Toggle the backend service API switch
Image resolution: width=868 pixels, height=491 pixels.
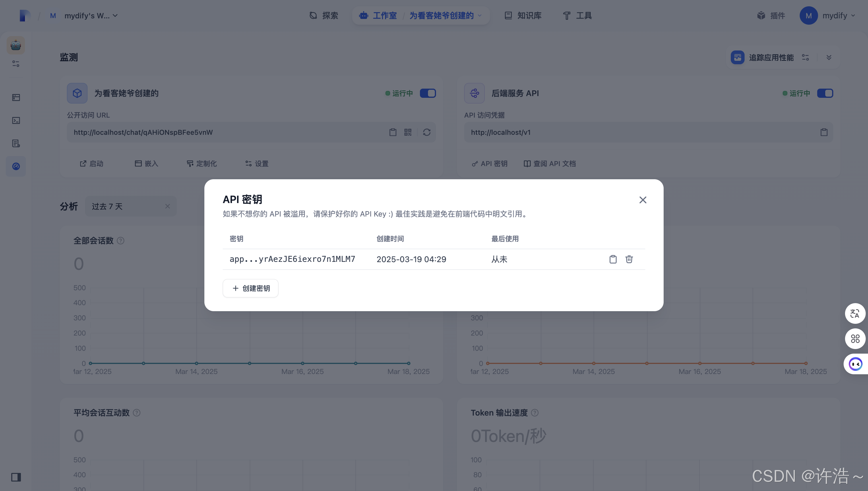825,93
